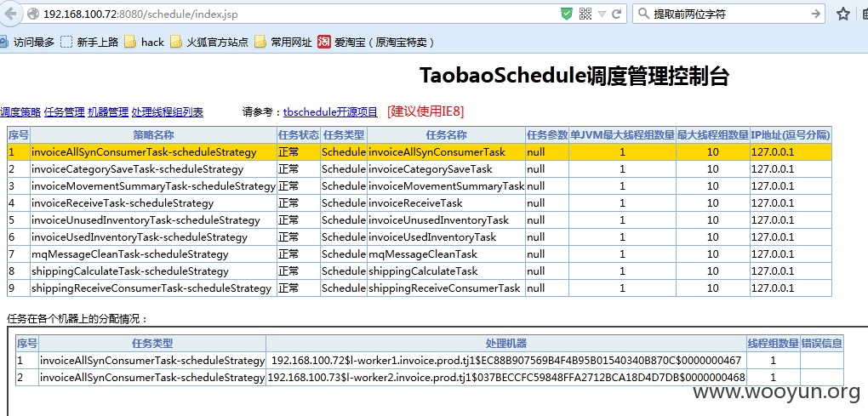Reload the page with the refresh icon
The height and width of the screenshot is (416, 868).
pos(615,14)
